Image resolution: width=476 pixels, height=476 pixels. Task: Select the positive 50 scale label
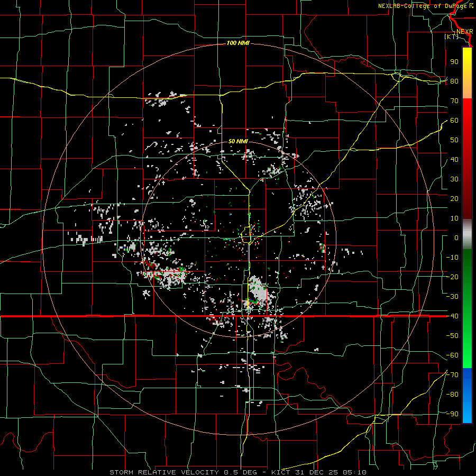[x=454, y=140]
